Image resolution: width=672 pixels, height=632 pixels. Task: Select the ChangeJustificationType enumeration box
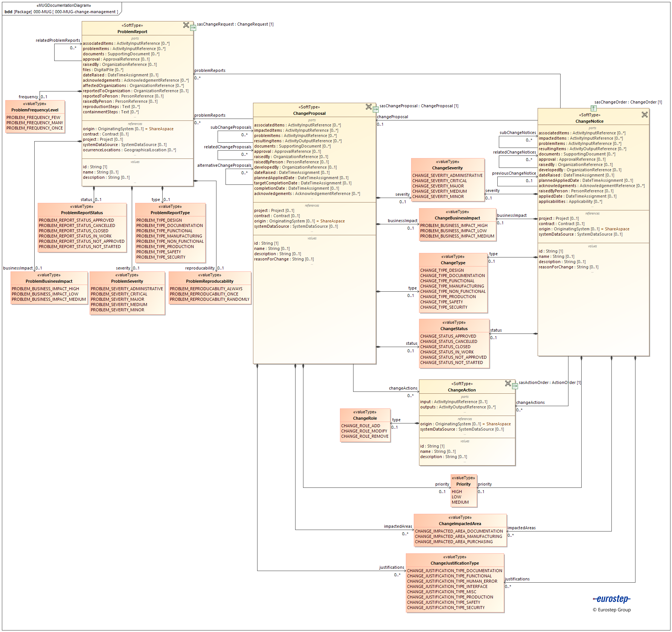455,582
